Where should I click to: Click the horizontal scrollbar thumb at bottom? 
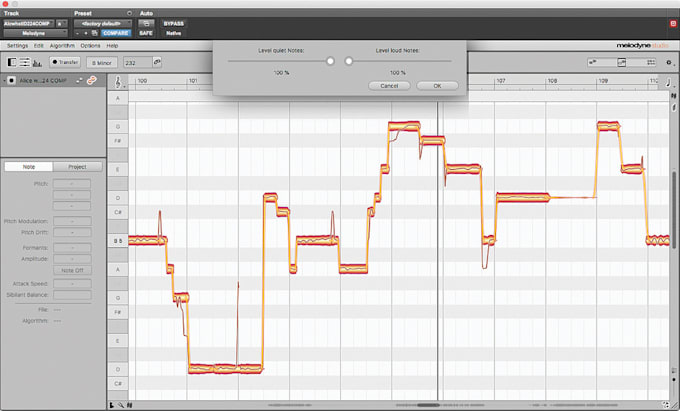click(x=428, y=405)
